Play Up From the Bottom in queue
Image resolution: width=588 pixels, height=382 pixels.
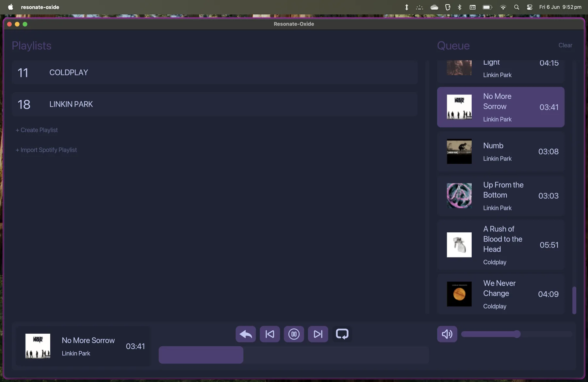pos(500,196)
